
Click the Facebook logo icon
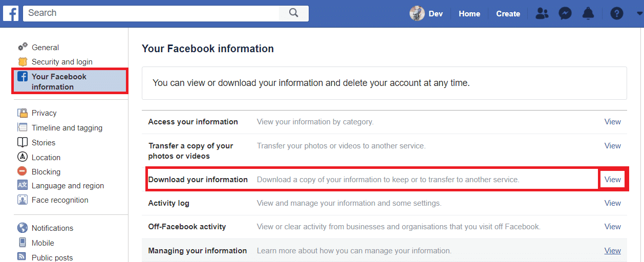pyautogui.click(x=11, y=13)
